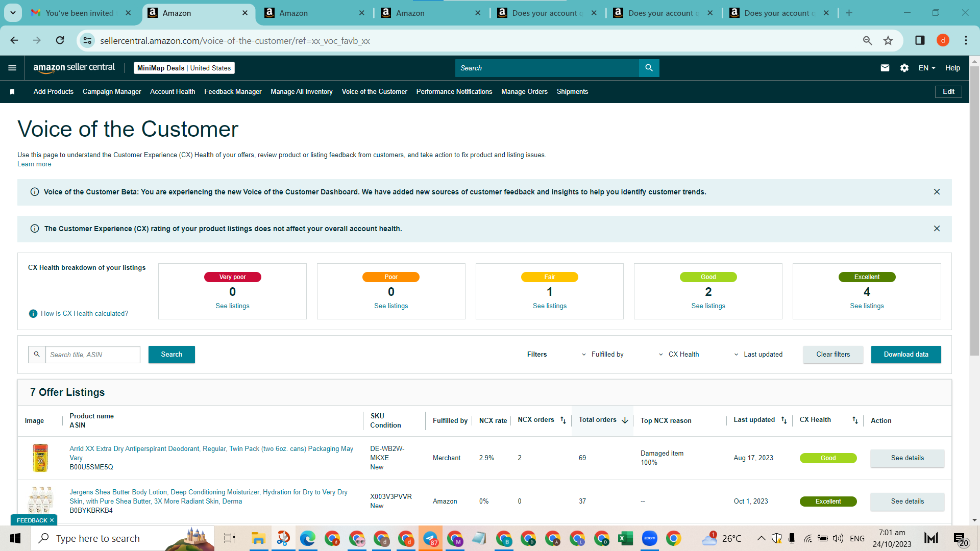Screen dimensions: 980x551
Task: Show hidden system tray icons
Action: tap(761, 538)
